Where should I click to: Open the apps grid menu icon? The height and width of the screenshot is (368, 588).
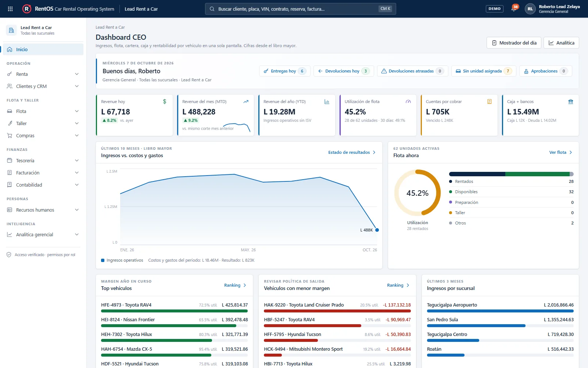click(x=10, y=9)
